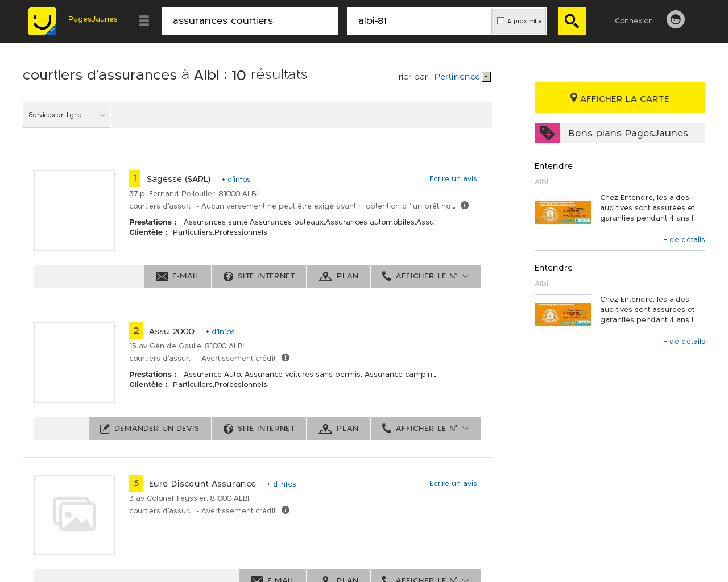Screen dimensions: 728x582
Task: Toggle the 'A proximité' checkbox
Action: [500, 20]
